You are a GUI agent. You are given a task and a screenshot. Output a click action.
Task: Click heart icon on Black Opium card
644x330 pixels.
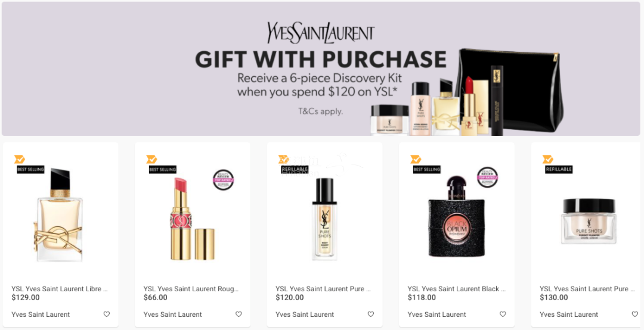(x=503, y=315)
